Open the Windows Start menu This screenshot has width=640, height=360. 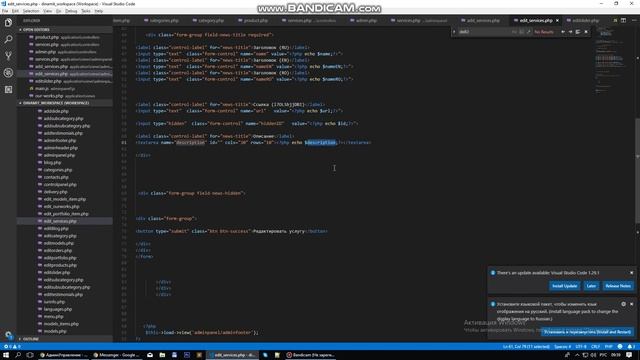tap(6, 355)
